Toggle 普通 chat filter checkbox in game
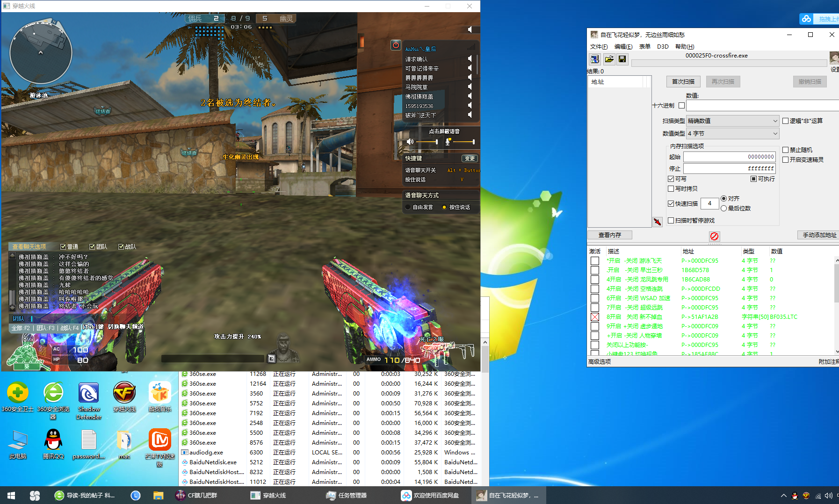 coord(63,247)
